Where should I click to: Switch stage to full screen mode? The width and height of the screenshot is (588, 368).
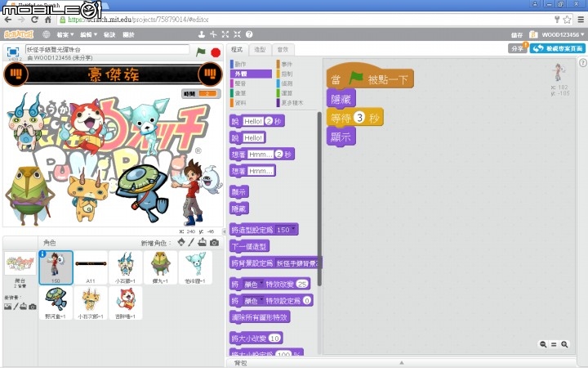(x=13, y=52)
